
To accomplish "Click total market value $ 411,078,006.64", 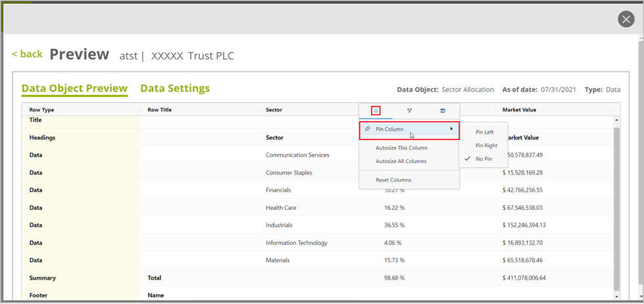I will [524, 278].
